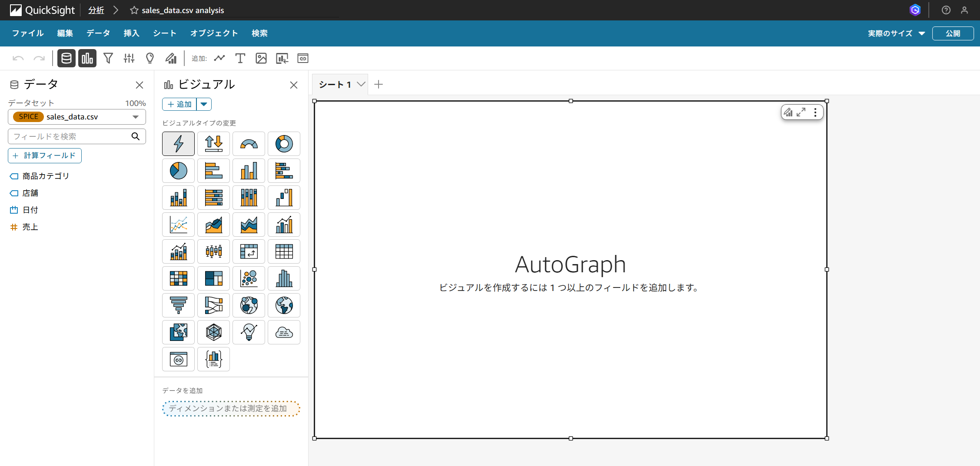This screenshot has height=466, width=980.
Task: Click the insights lightbulb toolbar icon
Action: (150, 58)
